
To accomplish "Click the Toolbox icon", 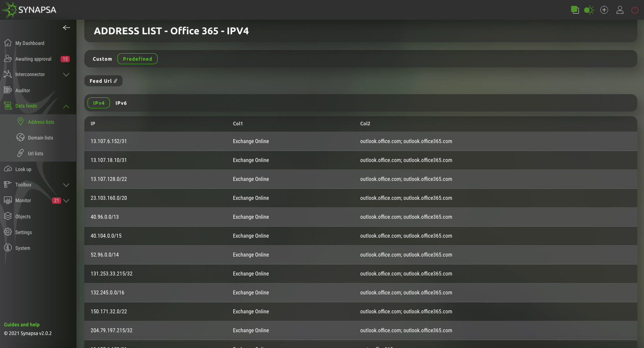I will [x=7, y=184].
